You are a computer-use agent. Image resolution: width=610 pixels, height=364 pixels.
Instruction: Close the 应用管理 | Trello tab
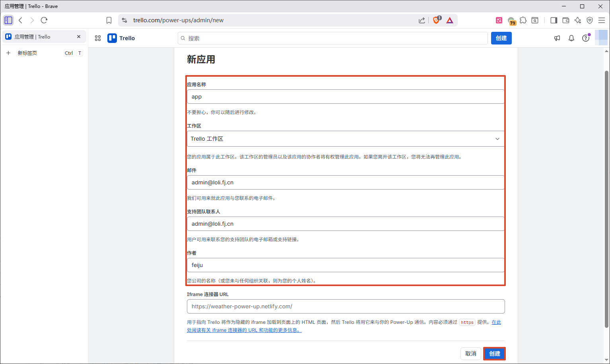point(79,37)
